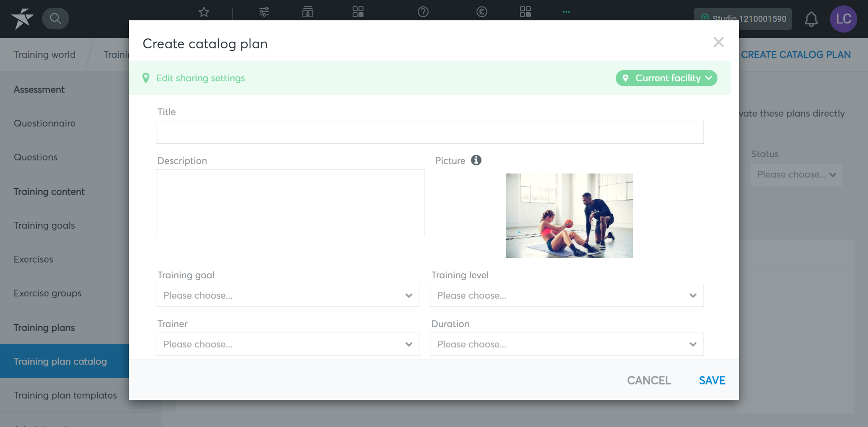Open the first grid modules icon
Image resolution: width=868 pixels, height=427 pixels.
(x=358, y=12)
